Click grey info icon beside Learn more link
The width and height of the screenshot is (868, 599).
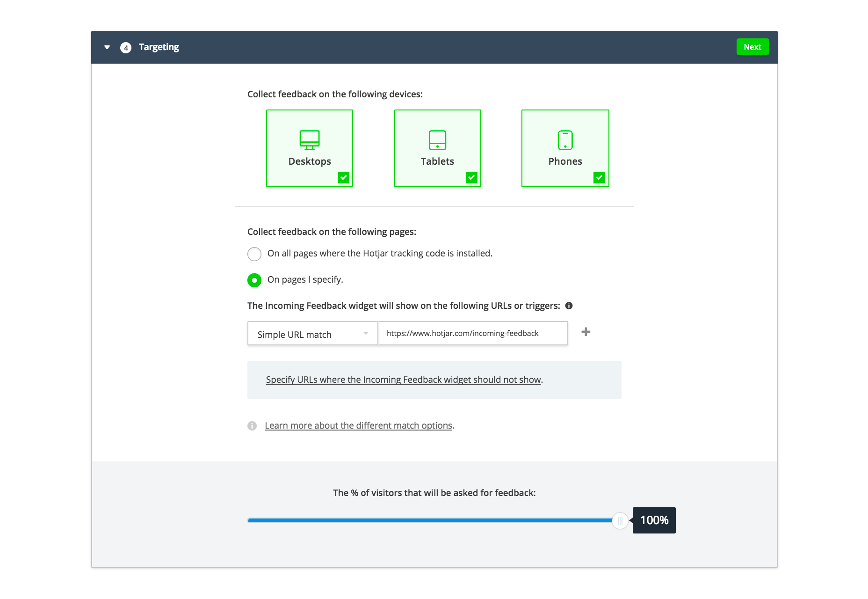point(252,426)
